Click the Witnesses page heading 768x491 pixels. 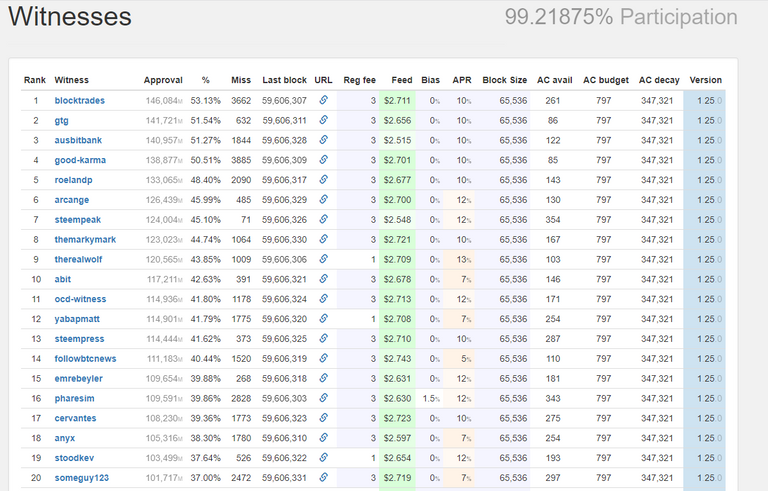coord(70,16)
